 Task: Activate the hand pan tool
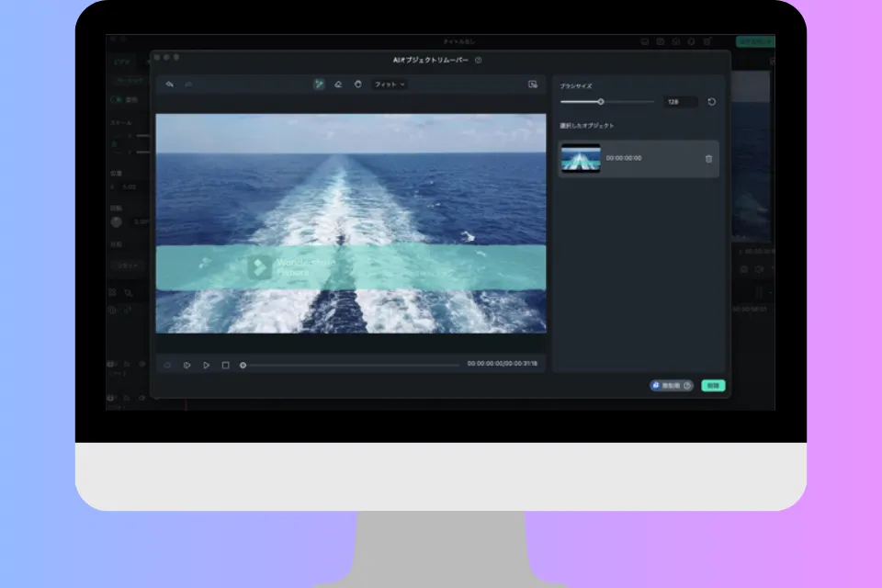point(357,84)
